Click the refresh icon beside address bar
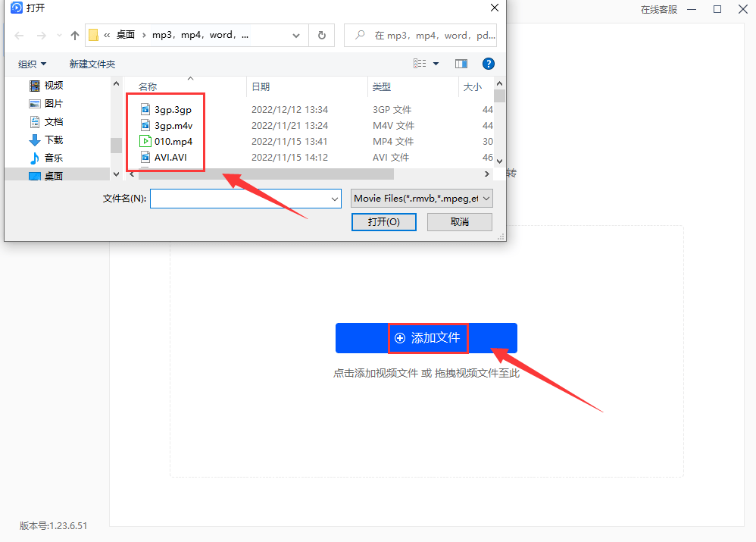The height and width of the screenshot is (542, 756). tap(322, 36)
